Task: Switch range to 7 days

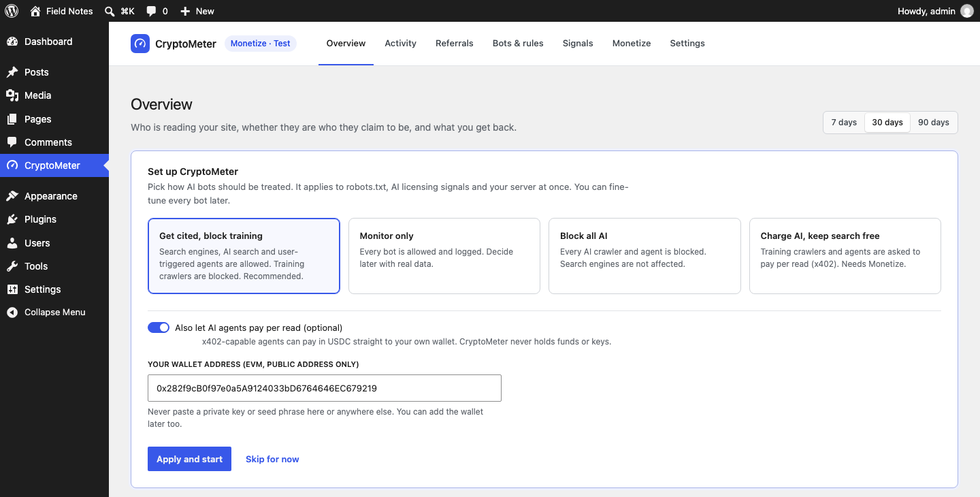Action: click(844, 123)
